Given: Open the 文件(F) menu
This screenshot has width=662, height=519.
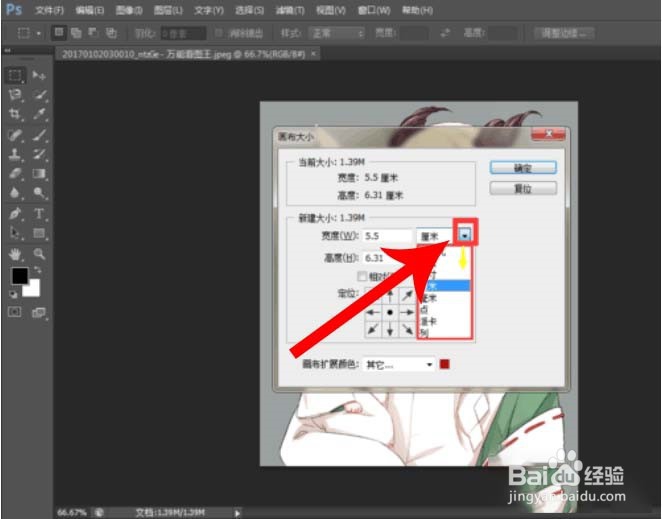Looking at the screenshot, I should click(49, 10).
